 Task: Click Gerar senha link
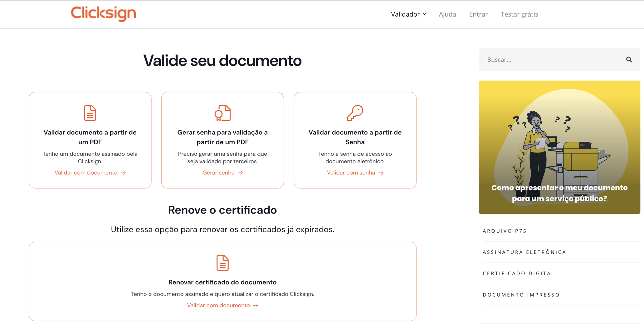click(218, 172)
